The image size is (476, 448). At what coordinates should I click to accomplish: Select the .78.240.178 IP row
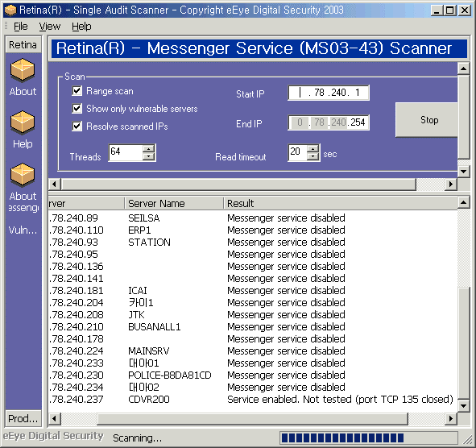(x=253, y=339)
